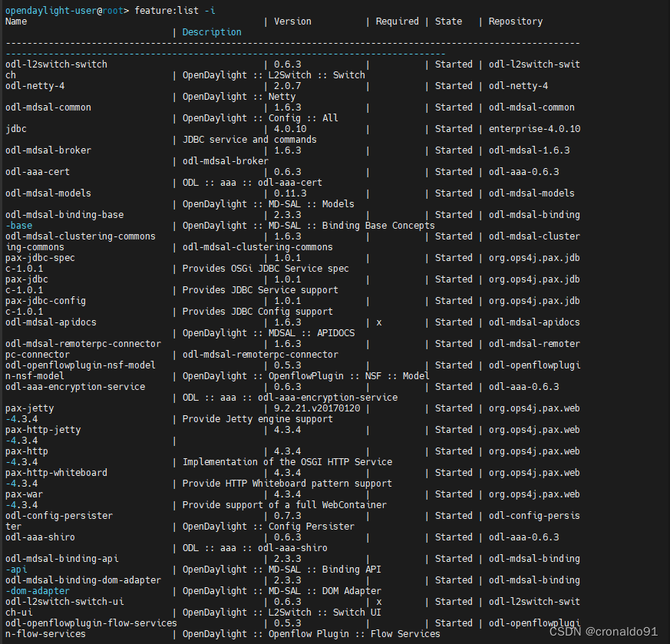Click the 'Name' column header
670x644 pixels.
click(x=16, y=21)
